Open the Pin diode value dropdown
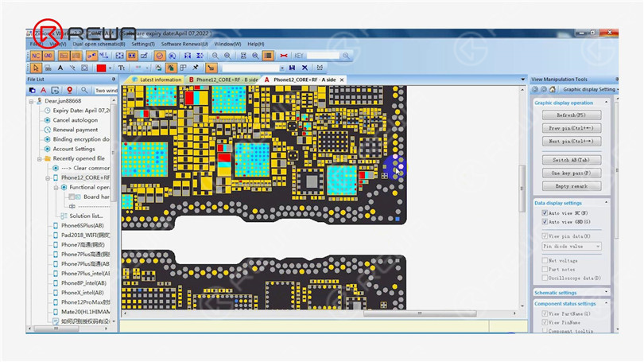 point(572,246)
